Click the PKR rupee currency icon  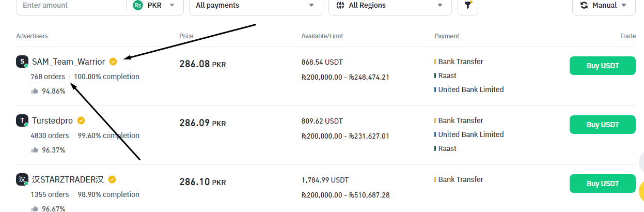(x=137, y=5)
